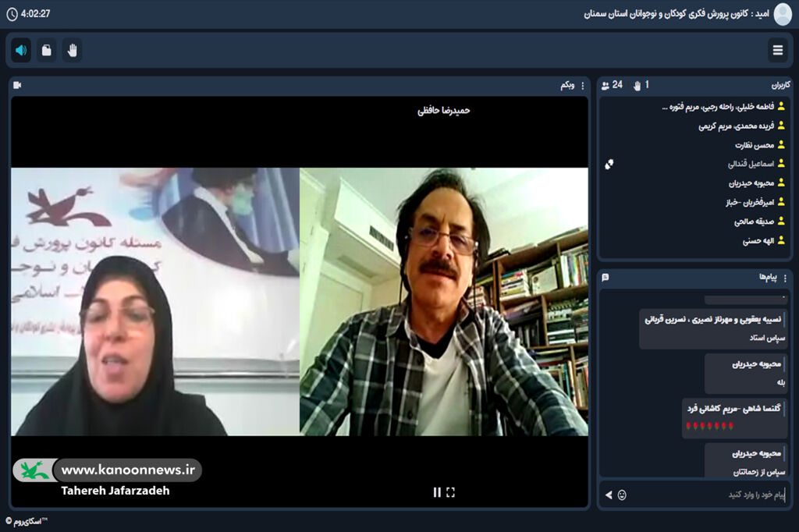This screenshot has width=799, height=532.
Task: Select user محسن نظارت in the list
Action: [754, 145]
